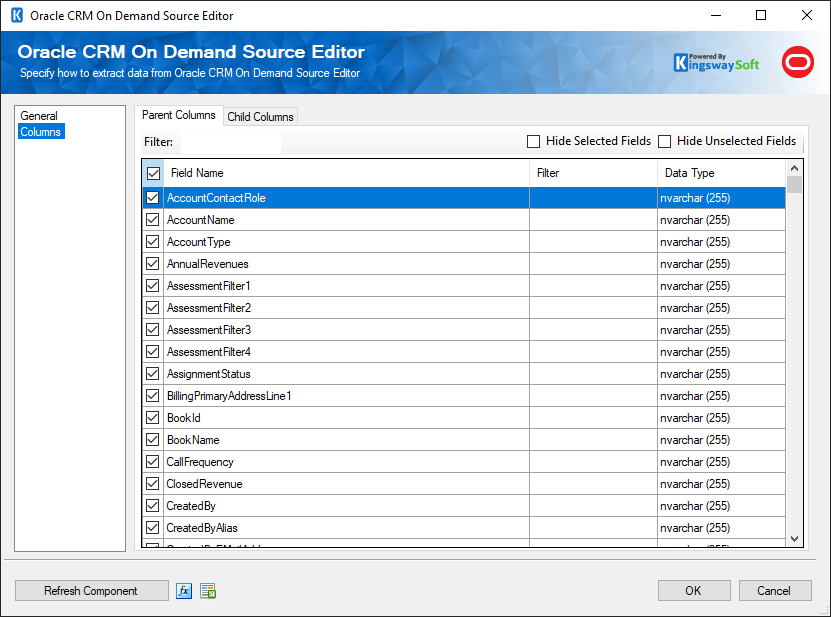Uncheck the BookName checkbox
Image resolution: width=831 pixels, height=617 pixels.
pos(153,439)
